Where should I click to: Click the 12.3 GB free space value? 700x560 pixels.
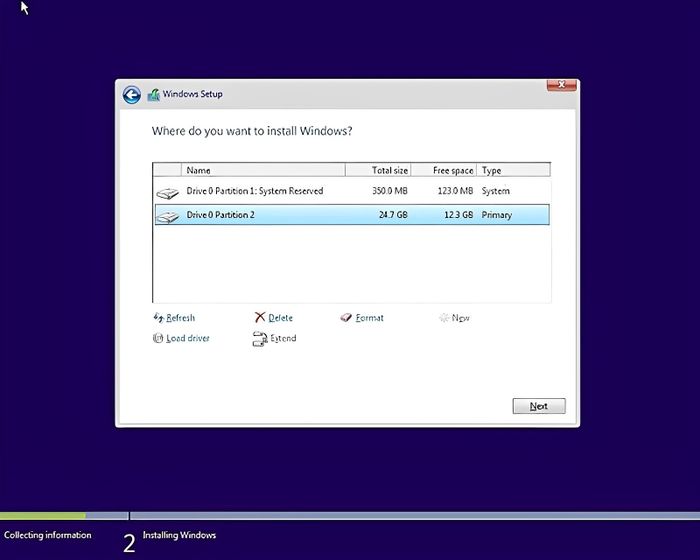pos(458,215)
